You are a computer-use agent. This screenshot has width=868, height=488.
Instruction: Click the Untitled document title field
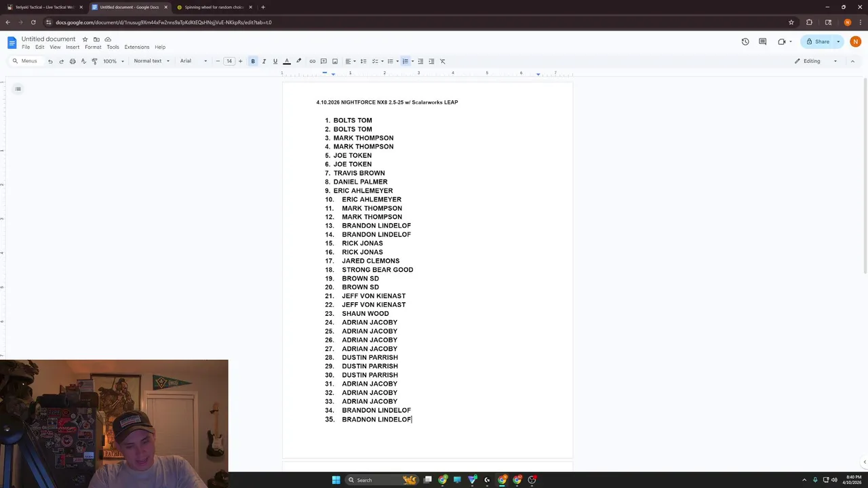tap(48, 39)
